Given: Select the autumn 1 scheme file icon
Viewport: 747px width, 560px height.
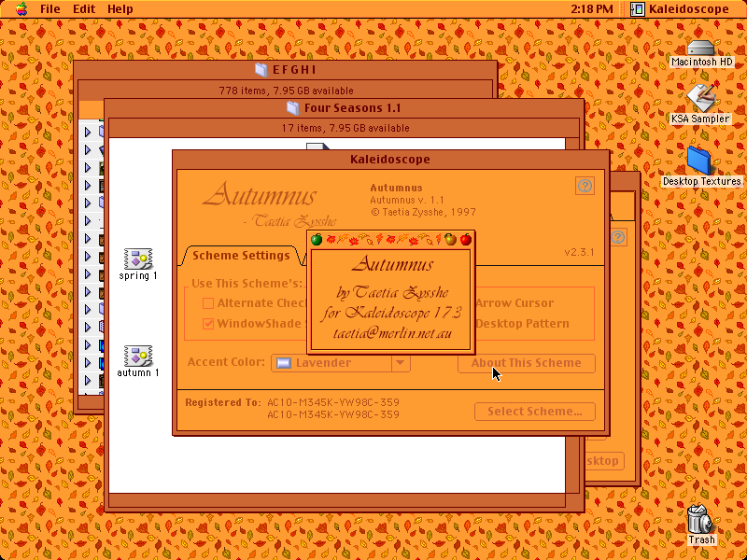Looking at the screenshot, I should 137,356.
